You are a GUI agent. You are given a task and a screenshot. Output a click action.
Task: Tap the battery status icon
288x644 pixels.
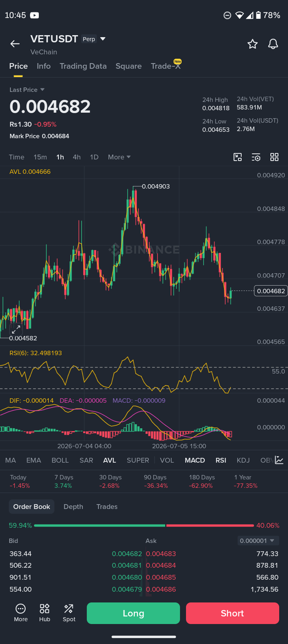pos(258,15)
